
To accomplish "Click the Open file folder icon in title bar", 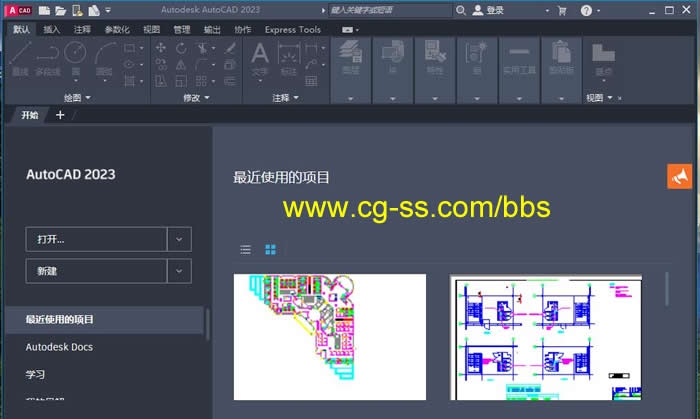I will point(61,10).
